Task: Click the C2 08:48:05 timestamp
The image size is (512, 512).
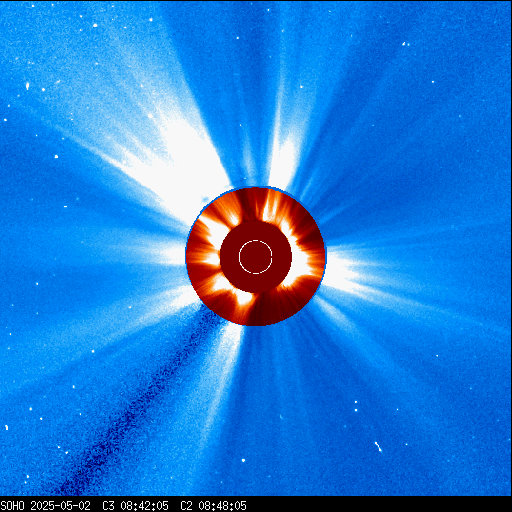Action: point(213,506)
